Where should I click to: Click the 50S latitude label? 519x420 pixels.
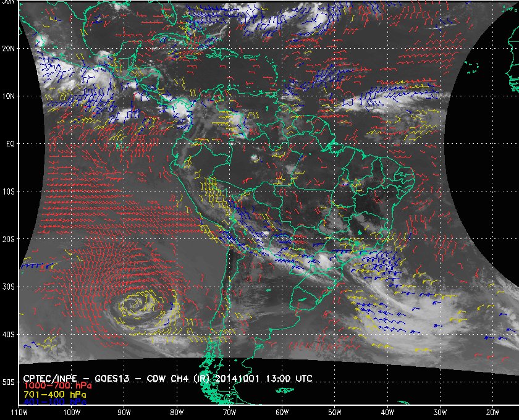click(9, 382)
